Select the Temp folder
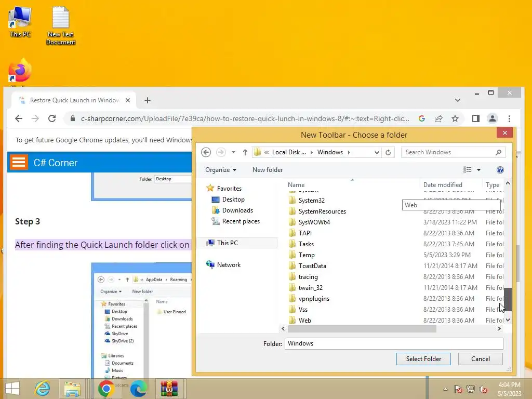 [307, 255]
